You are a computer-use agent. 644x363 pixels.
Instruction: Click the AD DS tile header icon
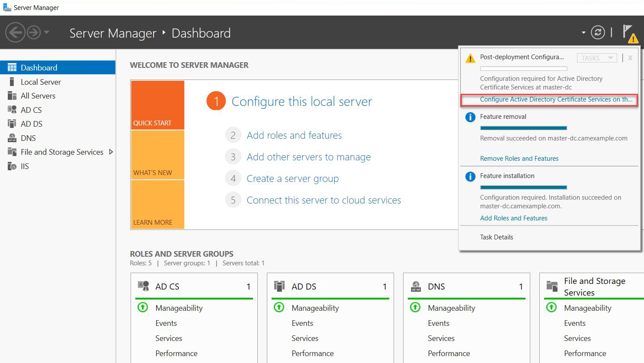(x=279, y=286)
